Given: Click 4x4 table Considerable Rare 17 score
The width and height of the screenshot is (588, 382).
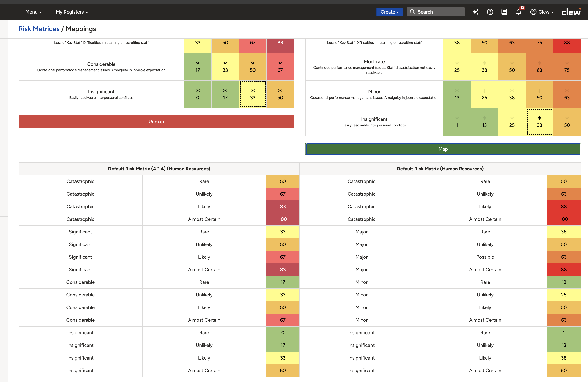Looking at the screenshot, I should (x=283, y=282).
